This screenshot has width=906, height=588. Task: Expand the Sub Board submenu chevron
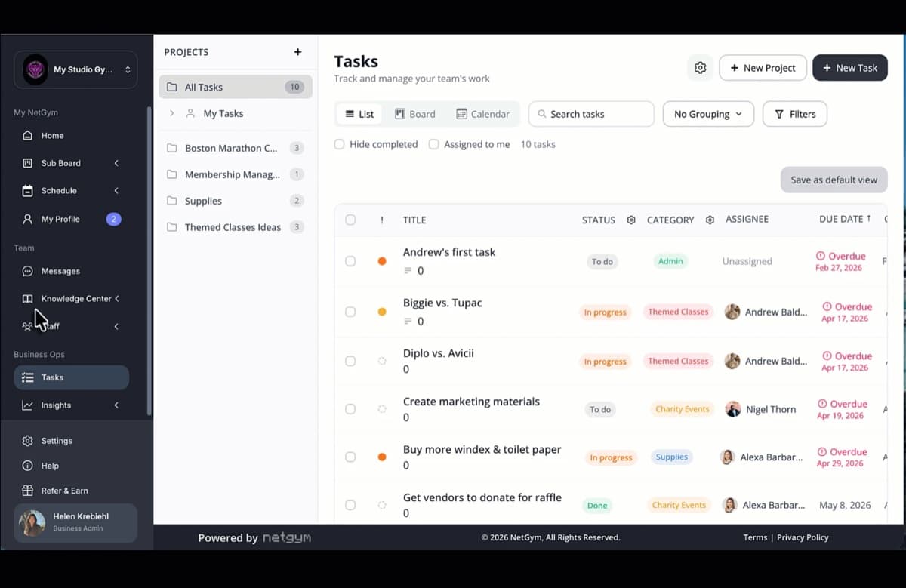116,163
